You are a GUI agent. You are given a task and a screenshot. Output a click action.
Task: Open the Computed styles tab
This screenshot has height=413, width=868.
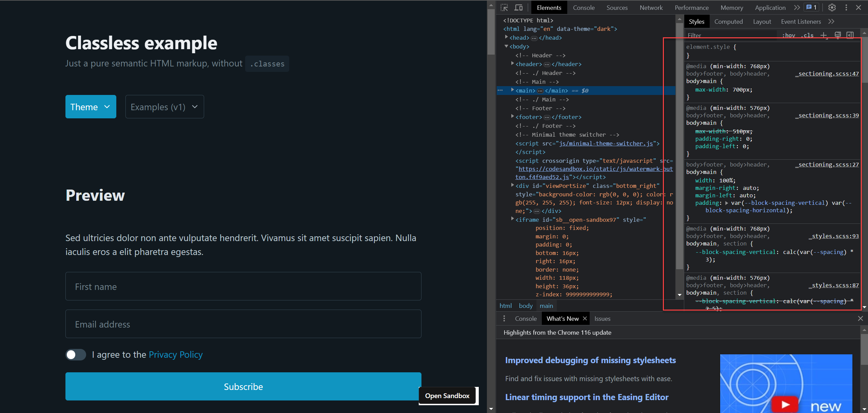pyautogui.click(x=728, y=21)
